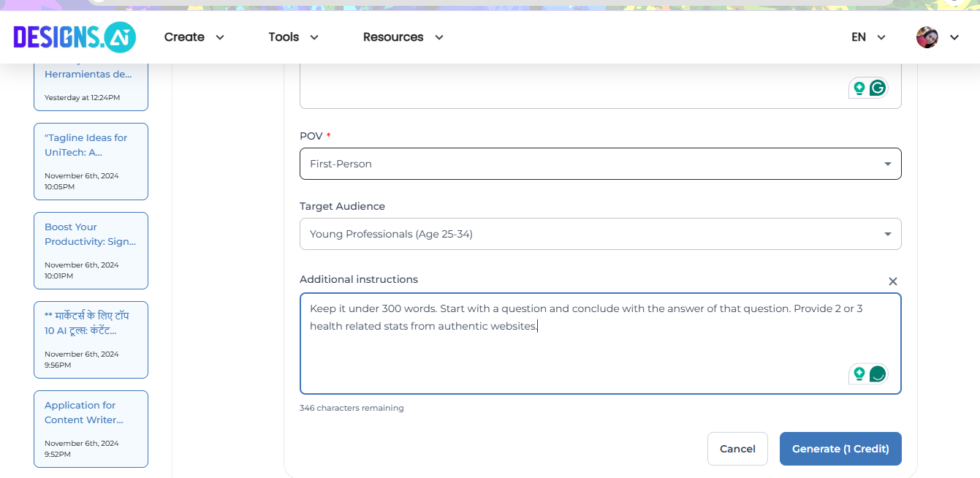
Task: Click the Grammarly suggestions icon above POV
Action: pos(877,87)
